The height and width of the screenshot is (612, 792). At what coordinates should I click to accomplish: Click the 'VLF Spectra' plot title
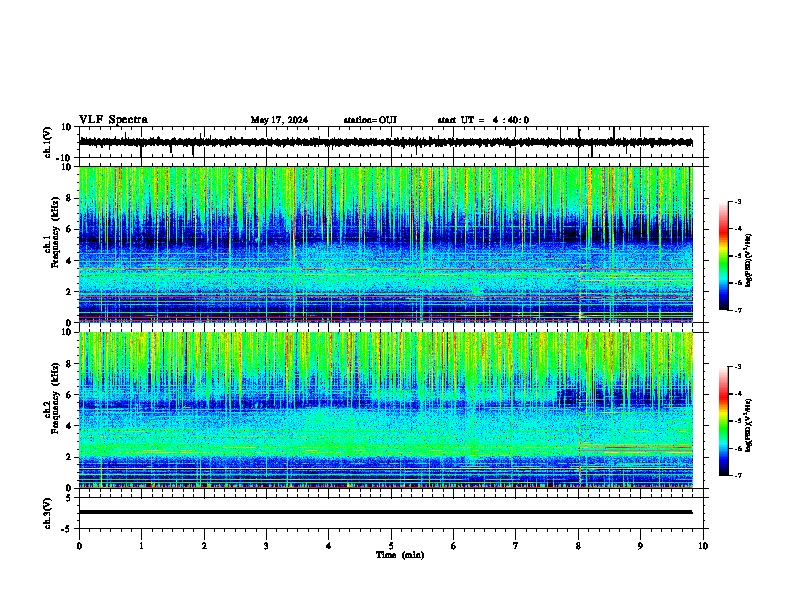tap(113, 120)
